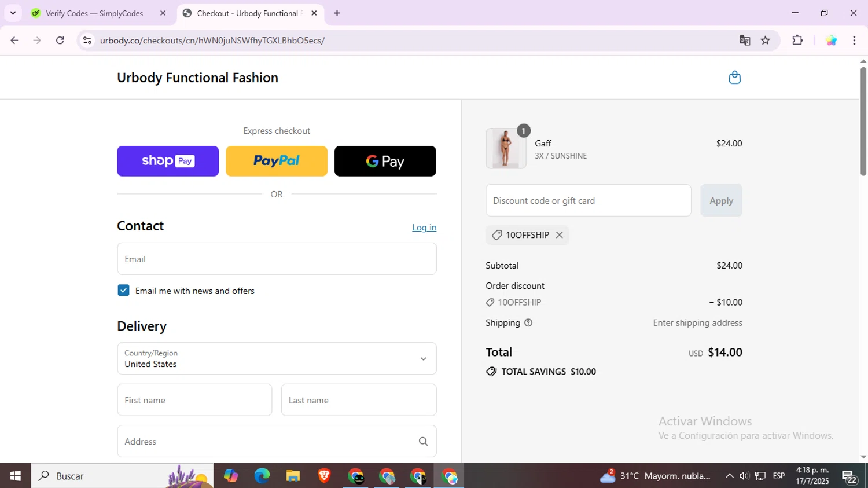Open the tab search dropdown arrow
This screenshot has height=488, width=868.
tap(13, 13)
